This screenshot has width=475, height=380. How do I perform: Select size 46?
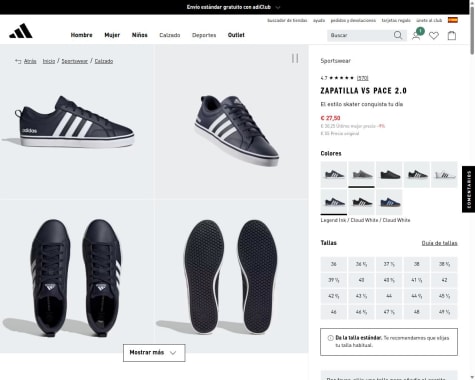pos(334,312)
